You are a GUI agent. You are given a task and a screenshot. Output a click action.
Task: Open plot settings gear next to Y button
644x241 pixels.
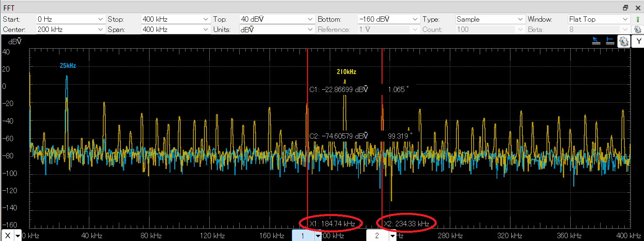point(624,41)
